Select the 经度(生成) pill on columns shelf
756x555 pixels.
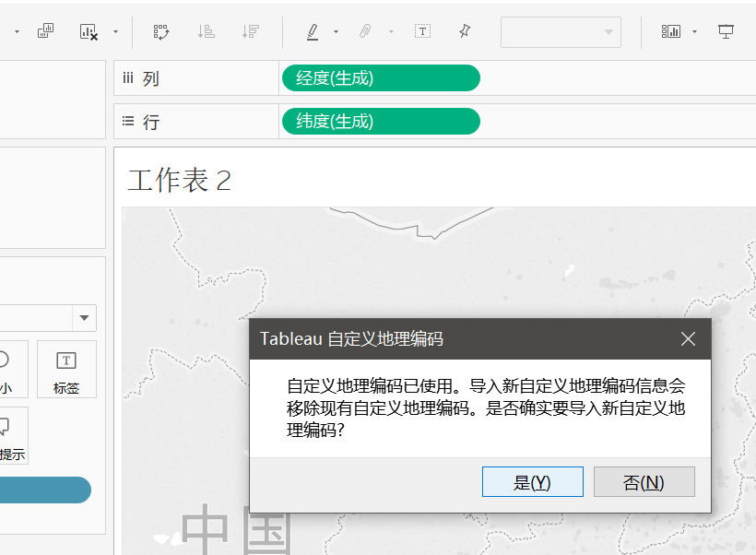point(381,78)
